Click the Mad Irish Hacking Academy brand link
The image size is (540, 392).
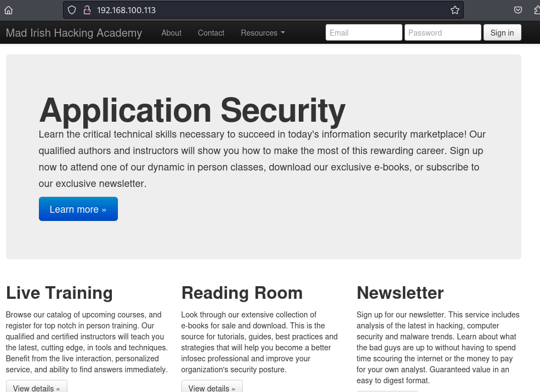click(x=74, y=33)
